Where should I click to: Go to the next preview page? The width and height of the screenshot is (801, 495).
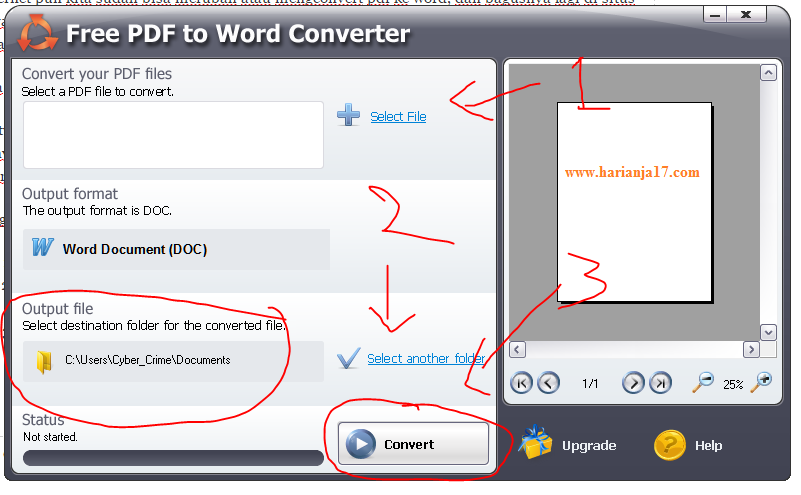633,383
